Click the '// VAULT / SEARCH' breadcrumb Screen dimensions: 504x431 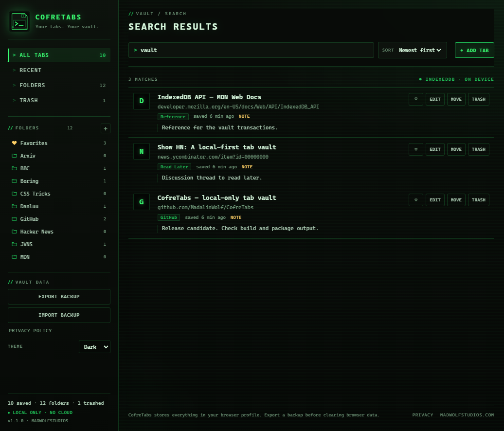pyautogui.click(x=157, y=14)
